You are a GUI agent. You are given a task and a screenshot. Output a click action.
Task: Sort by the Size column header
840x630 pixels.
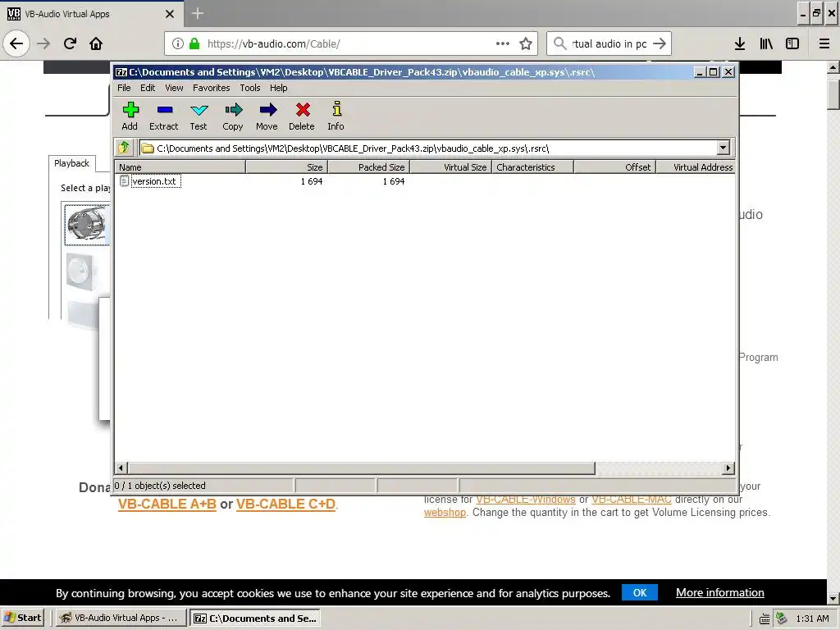286,167
